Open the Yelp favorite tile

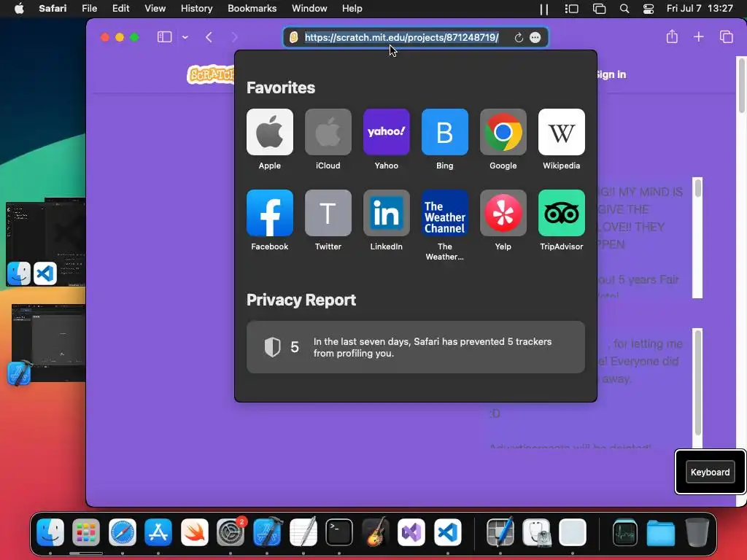[503, 213]
